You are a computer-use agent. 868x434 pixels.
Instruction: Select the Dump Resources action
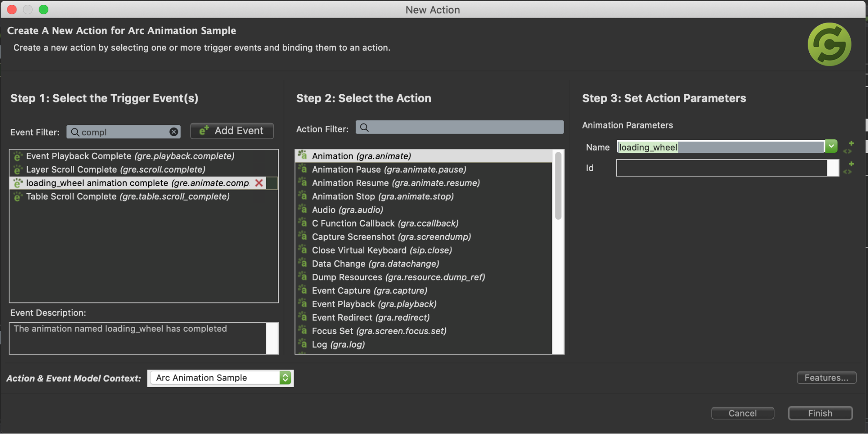pos(424,277)
